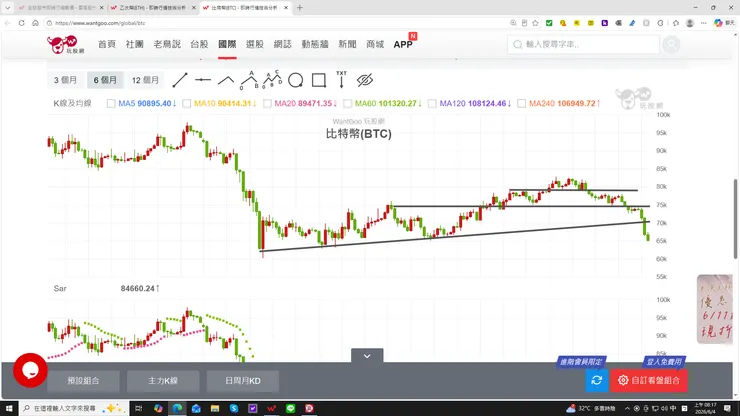This screenshot has height=416, width=740.
Task: Click the 主力K線 button
Action: 163,381
